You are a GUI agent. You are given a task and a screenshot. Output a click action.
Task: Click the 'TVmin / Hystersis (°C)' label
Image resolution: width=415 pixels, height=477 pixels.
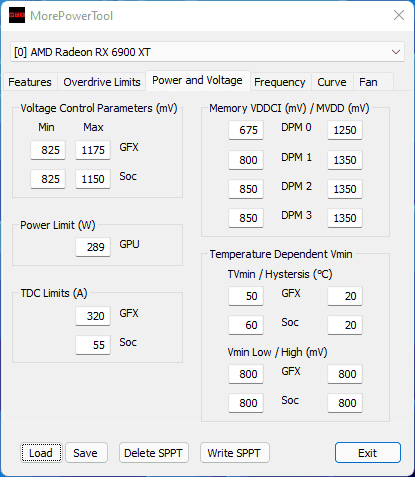click(280, 274)
